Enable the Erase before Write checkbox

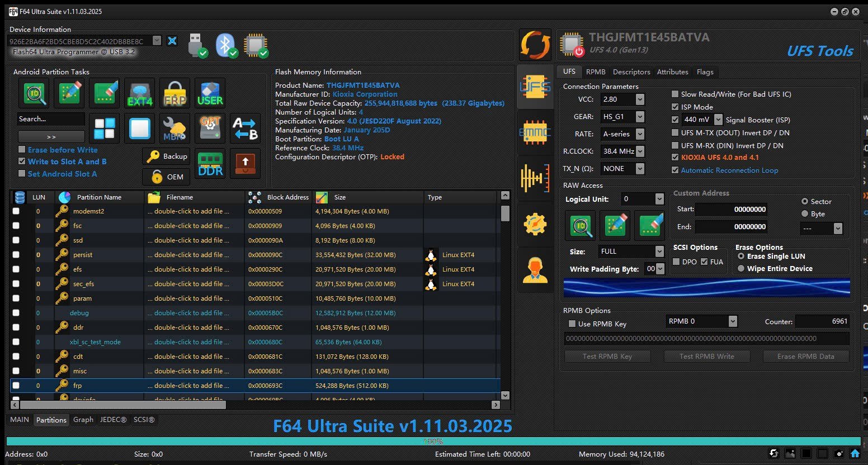22,149
